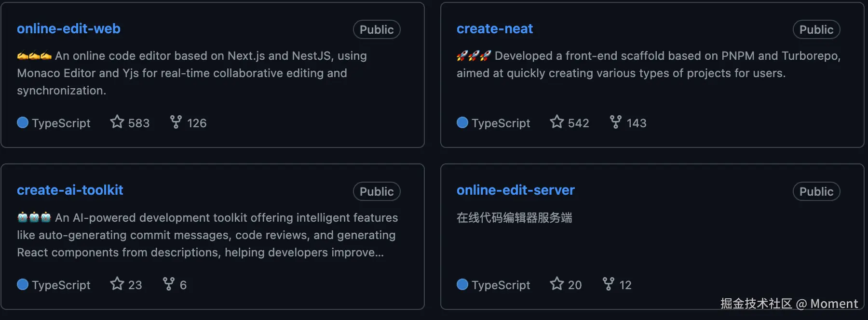Click the TypeScript label on create-ai-toolkit
Viewport: 868px width, 320px height.
click(61, 285)
